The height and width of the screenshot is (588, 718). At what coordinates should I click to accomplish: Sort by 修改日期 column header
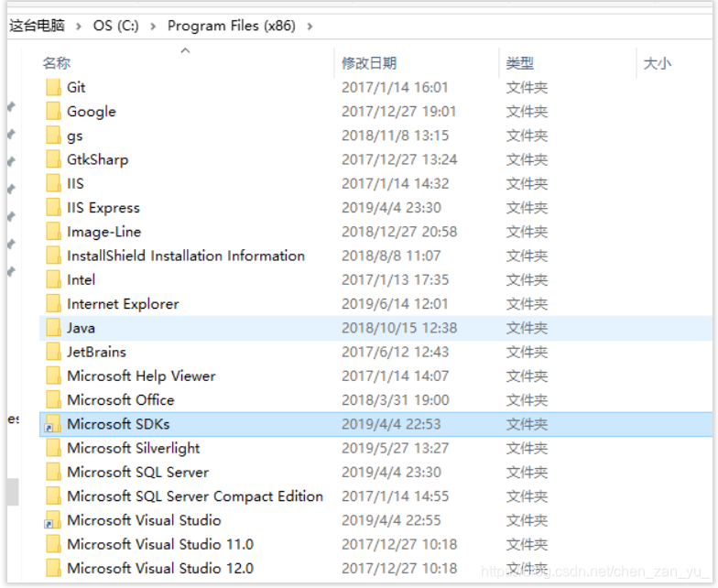pyautogui.click(x=369, y=63)
